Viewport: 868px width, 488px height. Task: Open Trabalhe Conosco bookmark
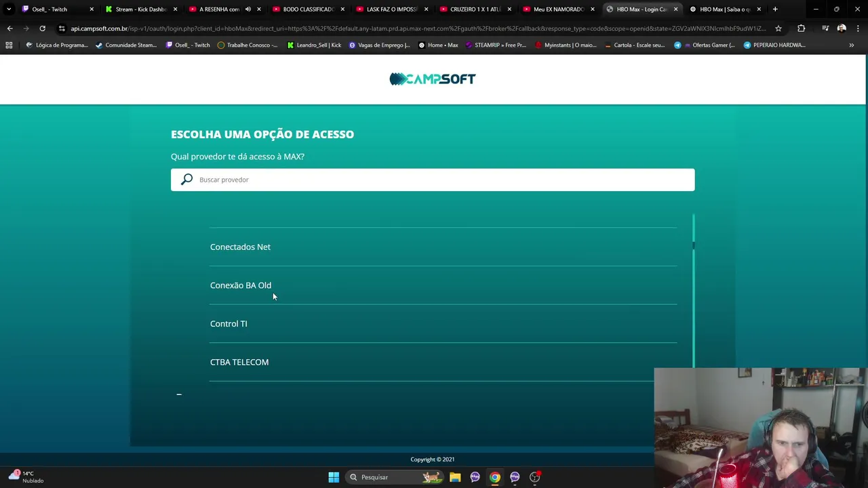click(x=248, y=45)
